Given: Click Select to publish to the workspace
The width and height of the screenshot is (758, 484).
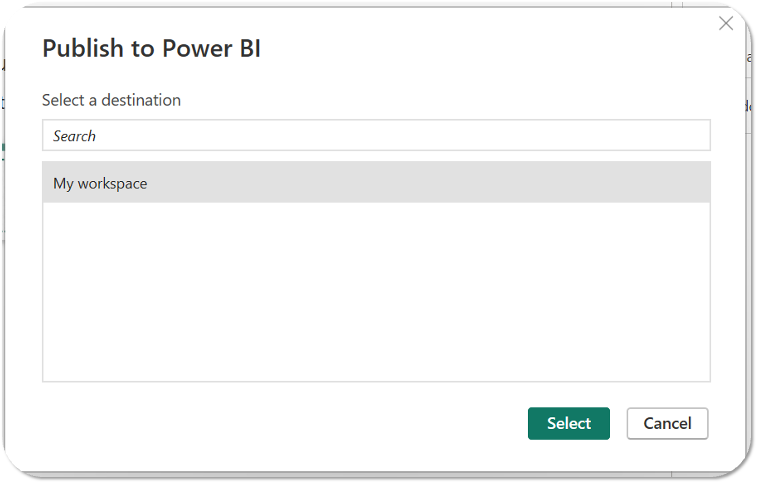Looking at the screenshot, I should pos(568,423).
